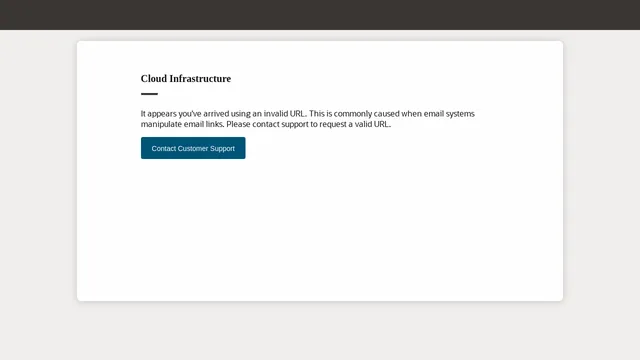Click the Contact Customer Support button
640x360 pixels.
pos(193,148)
